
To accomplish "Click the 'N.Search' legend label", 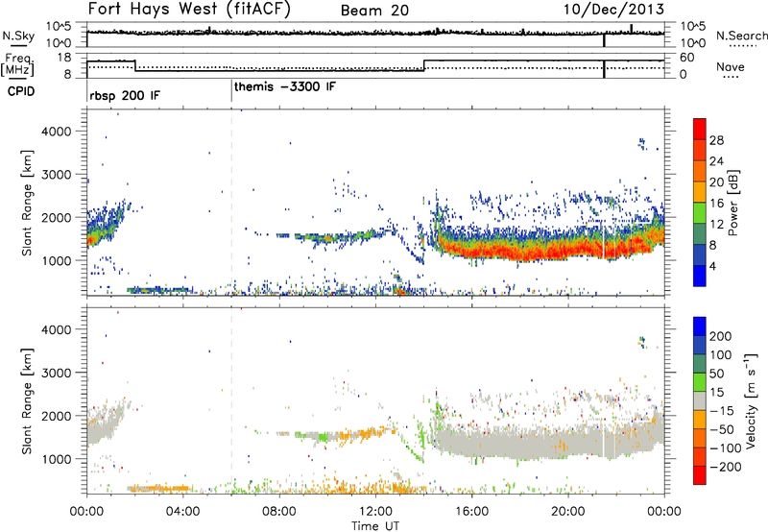I will point(742,36).
